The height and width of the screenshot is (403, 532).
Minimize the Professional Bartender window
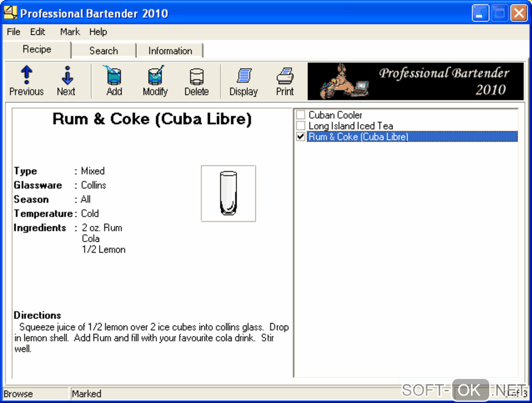click(480, 13)
